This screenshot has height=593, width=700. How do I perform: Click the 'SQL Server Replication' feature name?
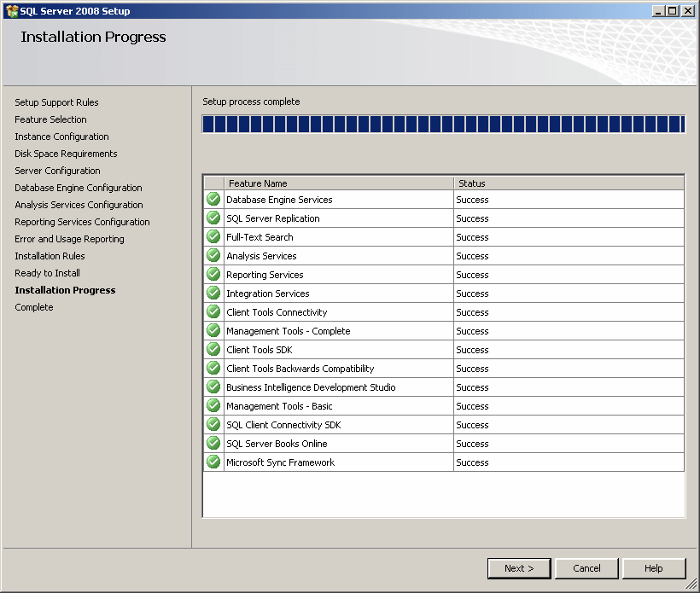pyautogui.click(x=273, y=218)
